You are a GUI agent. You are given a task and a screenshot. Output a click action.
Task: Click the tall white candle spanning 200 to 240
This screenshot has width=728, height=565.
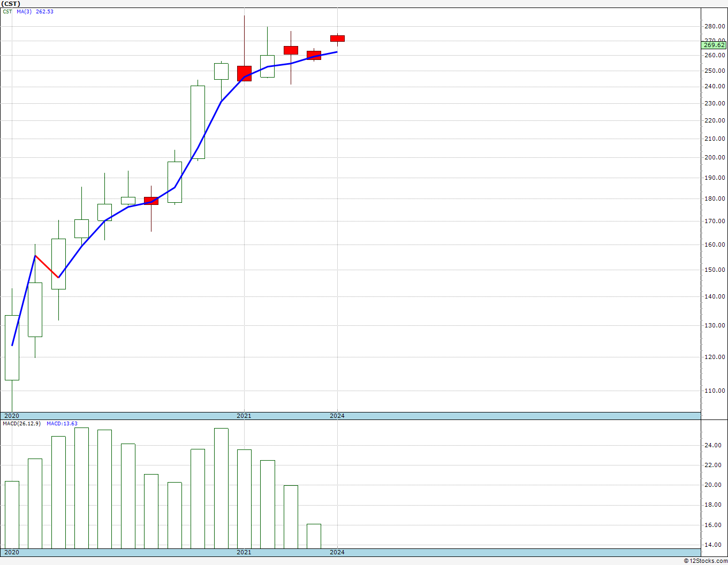198,122
